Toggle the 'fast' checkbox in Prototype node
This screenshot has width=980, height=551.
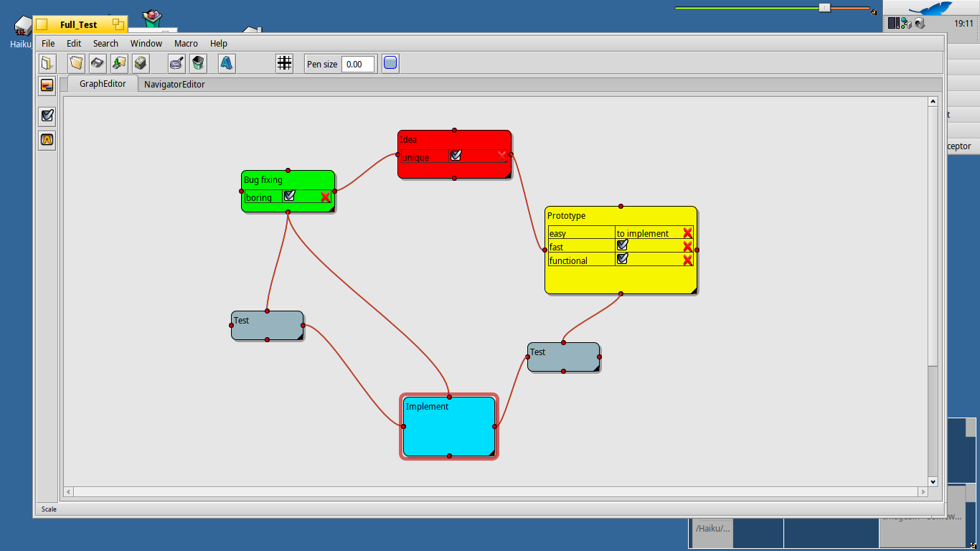(622, 245)
